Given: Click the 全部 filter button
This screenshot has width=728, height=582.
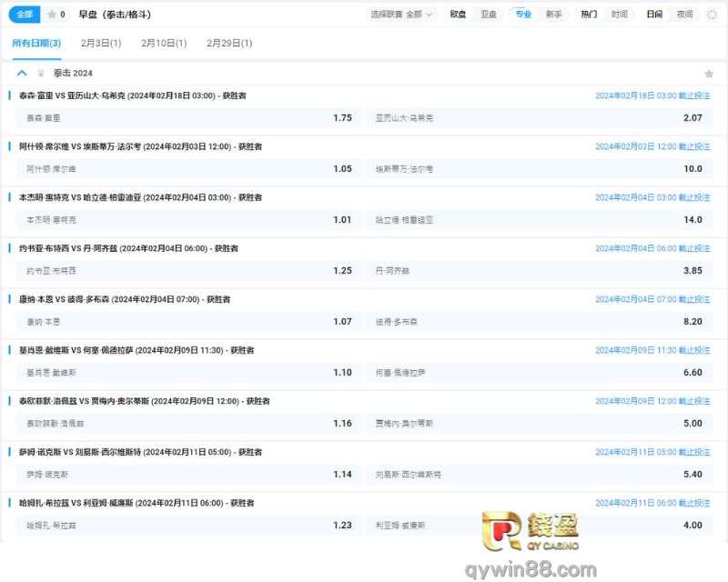Looking at the screenshot, I should pyautogui.click(x=25, y=15).
